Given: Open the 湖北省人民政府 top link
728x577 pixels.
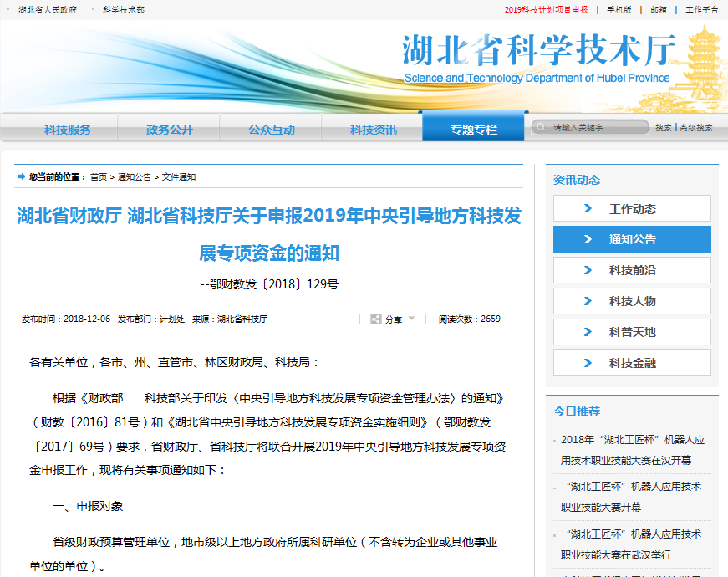Looking at the screenshot, I should (47, 10).
